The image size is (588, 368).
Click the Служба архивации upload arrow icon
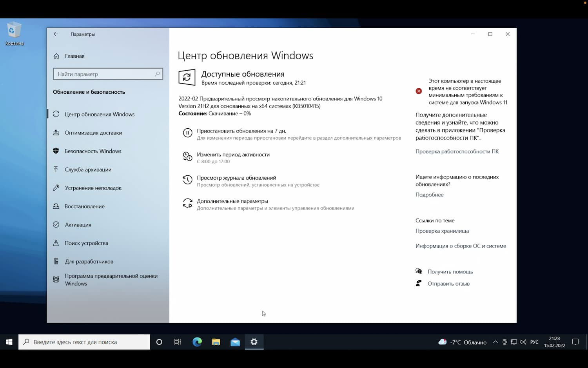click(56, 169)
